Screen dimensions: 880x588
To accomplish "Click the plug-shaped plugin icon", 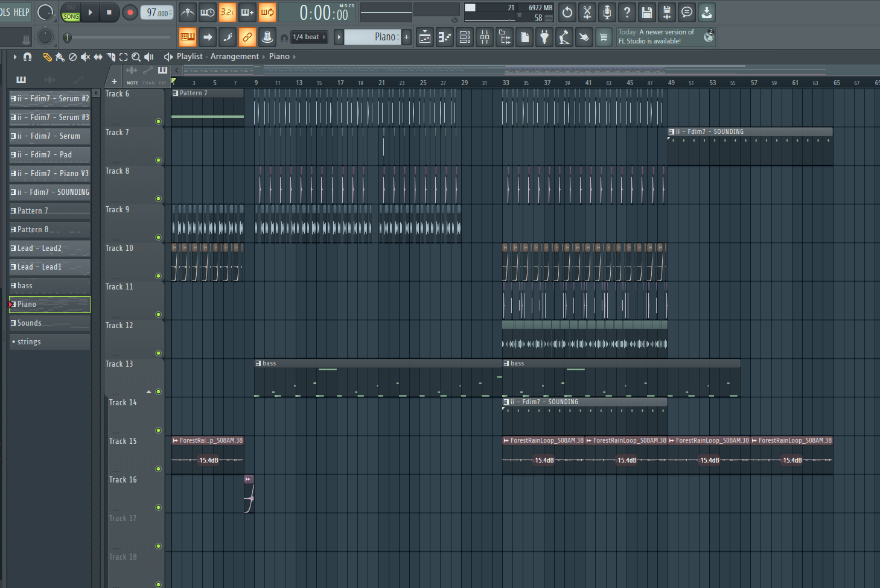I will coord(544,37).
